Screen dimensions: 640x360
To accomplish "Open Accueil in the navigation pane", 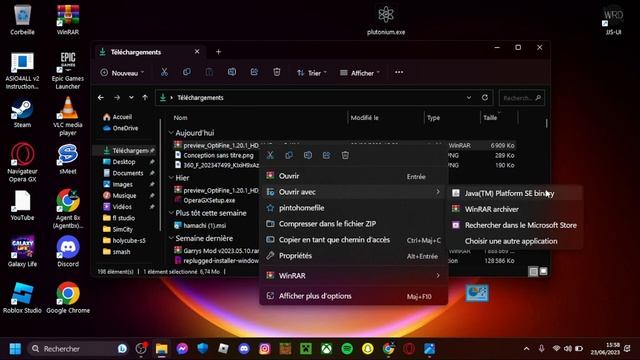I will 118,117.
